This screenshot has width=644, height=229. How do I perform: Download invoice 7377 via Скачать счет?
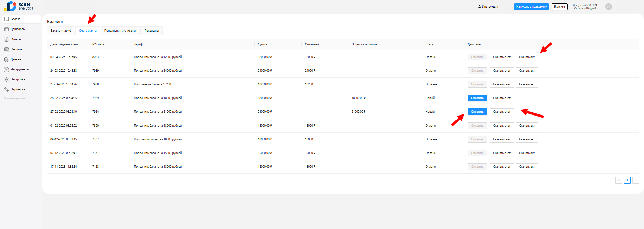tap(502, 153)
